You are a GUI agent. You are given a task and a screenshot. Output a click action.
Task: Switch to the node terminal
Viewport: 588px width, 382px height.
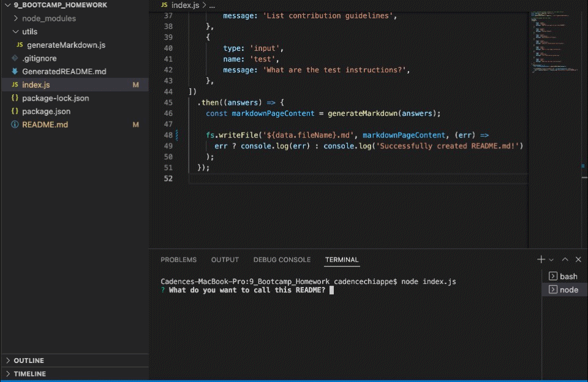pyautogui.click(x=565, y=289)
